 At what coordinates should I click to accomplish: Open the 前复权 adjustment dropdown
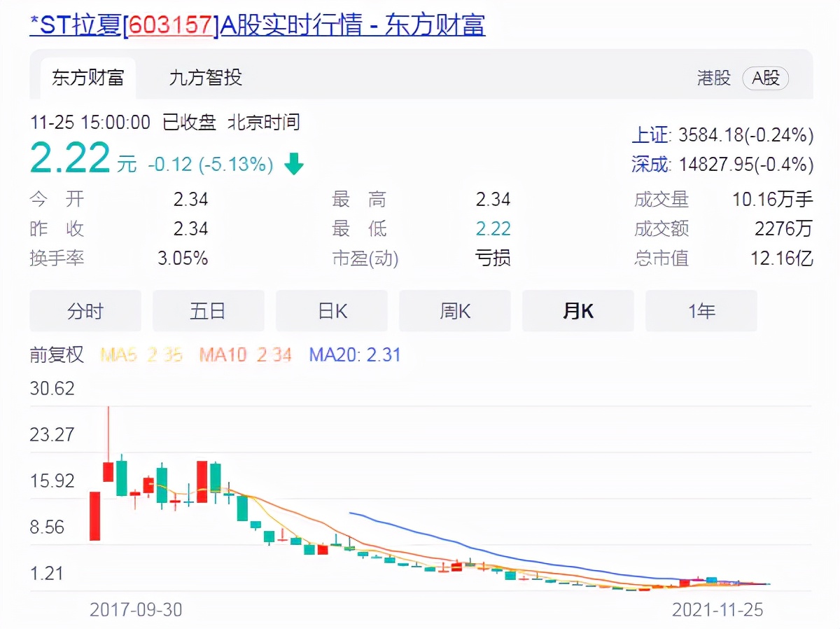pos(57,356)
